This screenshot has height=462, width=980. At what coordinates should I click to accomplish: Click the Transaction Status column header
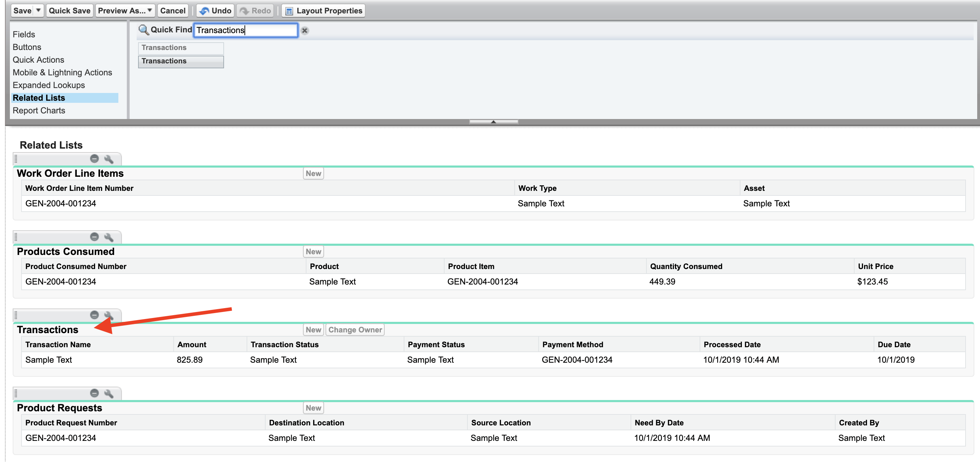point(285,344)
